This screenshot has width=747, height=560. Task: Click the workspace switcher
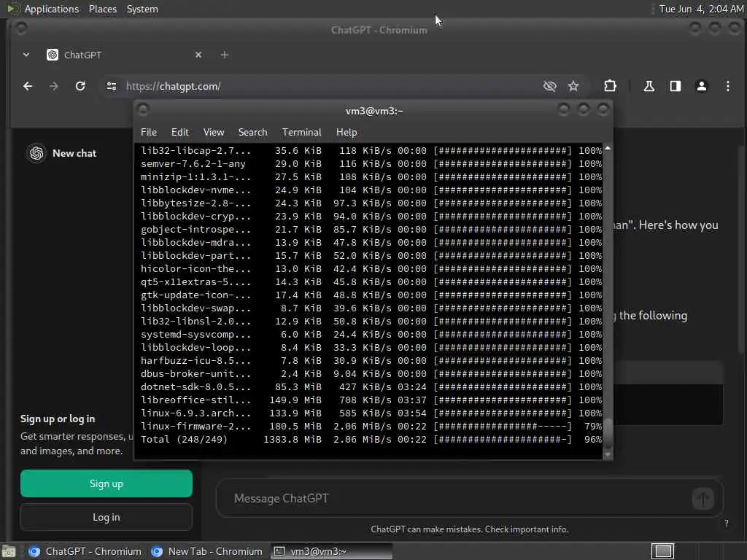(662, 551)
